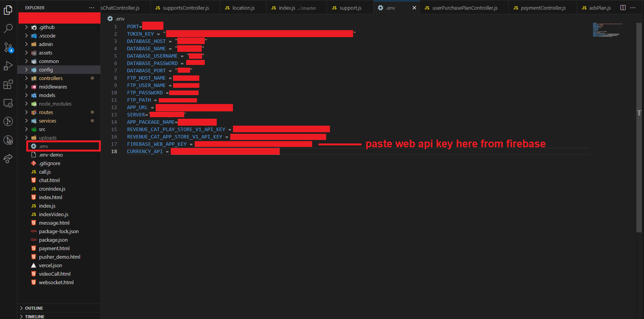This screenshot has height=319, width=644.
Task: Expand the OUTLINE section
Action: click(x=34, y=308)
